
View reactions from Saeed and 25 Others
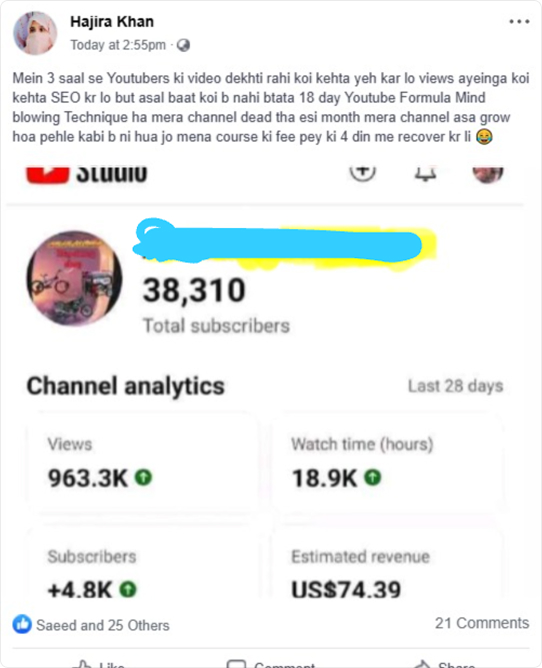tap(103, 625)
